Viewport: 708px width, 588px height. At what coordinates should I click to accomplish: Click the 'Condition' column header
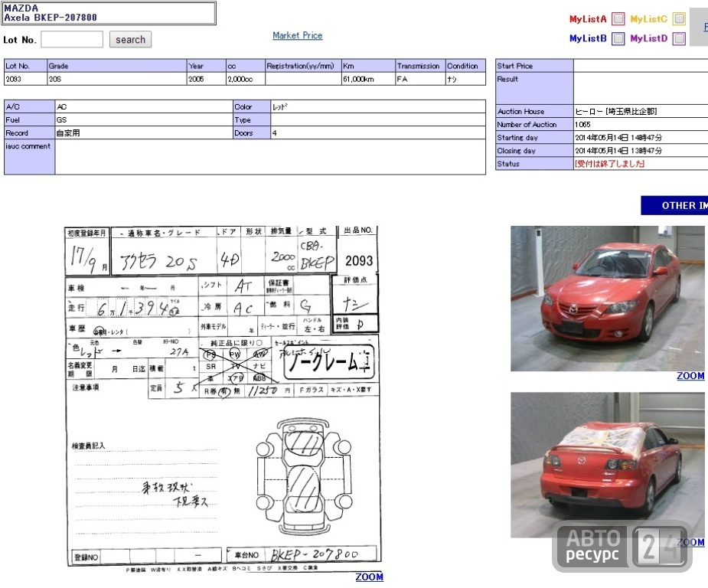pos(465,66)
